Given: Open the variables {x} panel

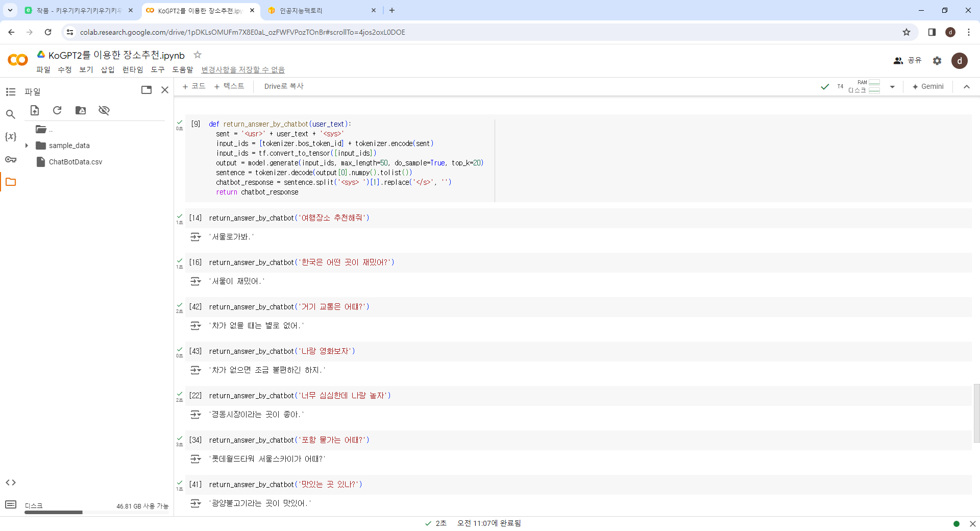Looking at the screenshot, I should coord(11,137).
